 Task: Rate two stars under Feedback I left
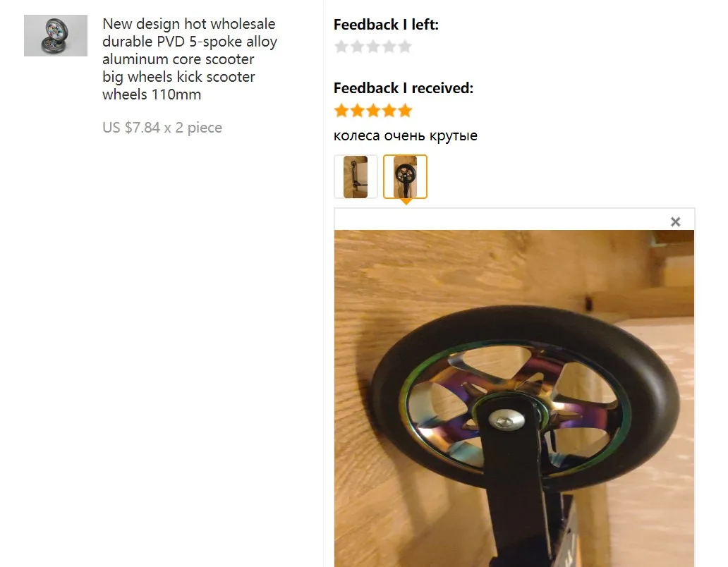pos(357,47)
